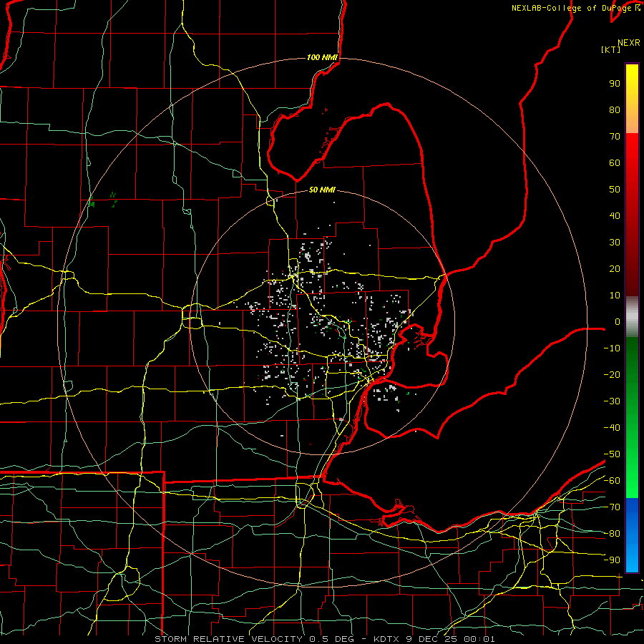Select the "0" legend value
Screen dimensions: 644x644
(618, 321)
